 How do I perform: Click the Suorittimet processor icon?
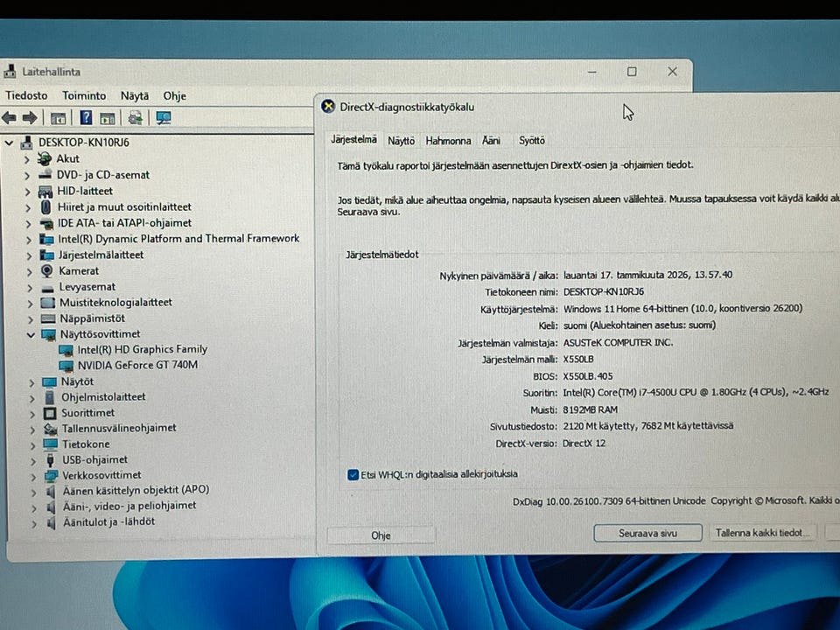coord(50,413)
